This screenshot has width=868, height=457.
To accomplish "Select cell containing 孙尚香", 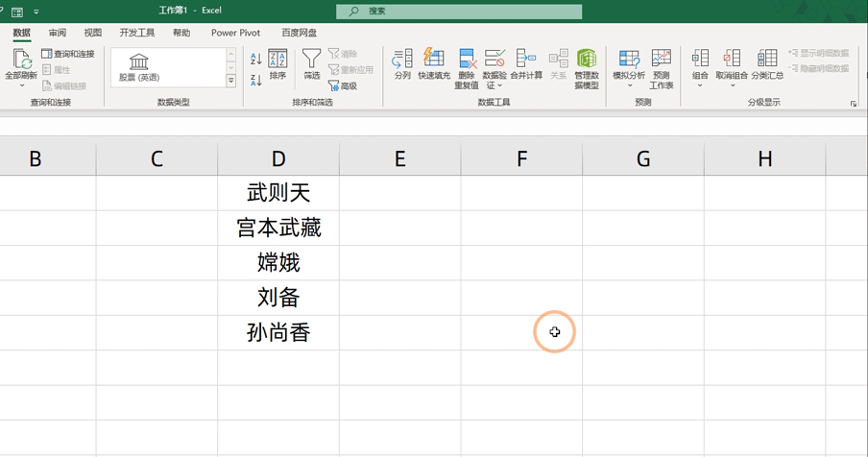I will tap(278, 332).
